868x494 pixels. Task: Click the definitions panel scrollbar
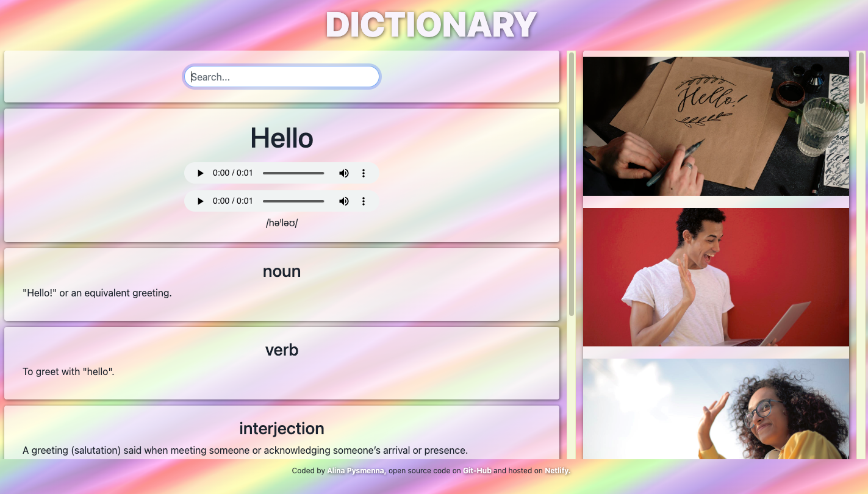572,183
